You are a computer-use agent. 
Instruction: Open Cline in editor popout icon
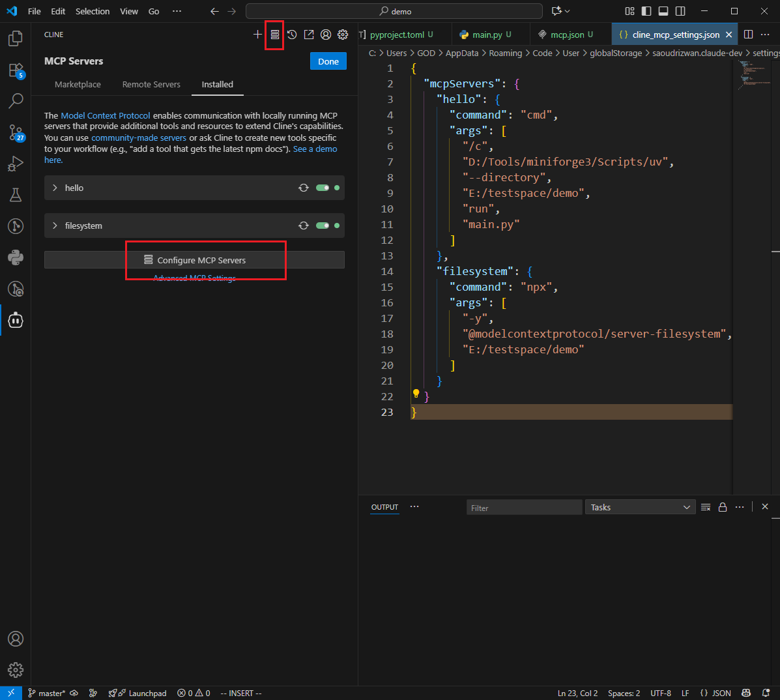pos(309,35)
